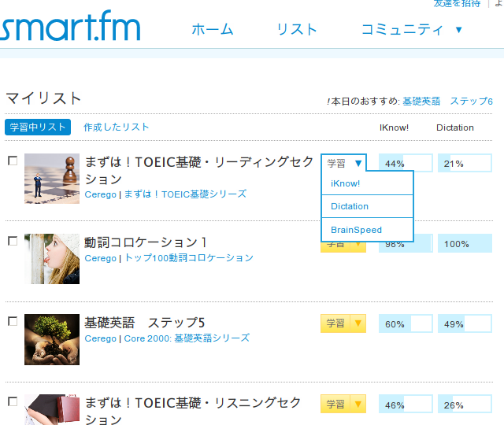Click the 21% Dictation progress bar
The image size is (504, 425).
coord(465,163)
